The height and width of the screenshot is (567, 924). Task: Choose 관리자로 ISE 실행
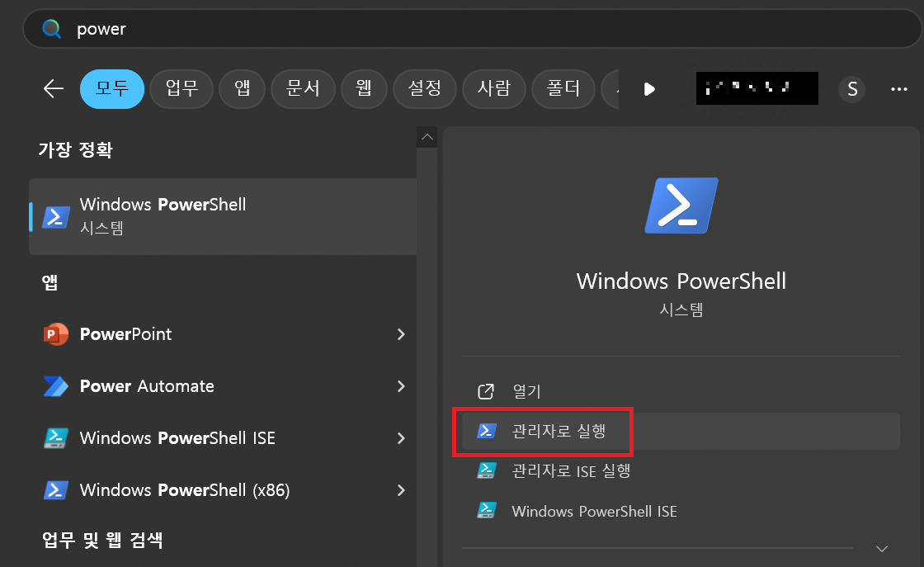pos(681,470)
